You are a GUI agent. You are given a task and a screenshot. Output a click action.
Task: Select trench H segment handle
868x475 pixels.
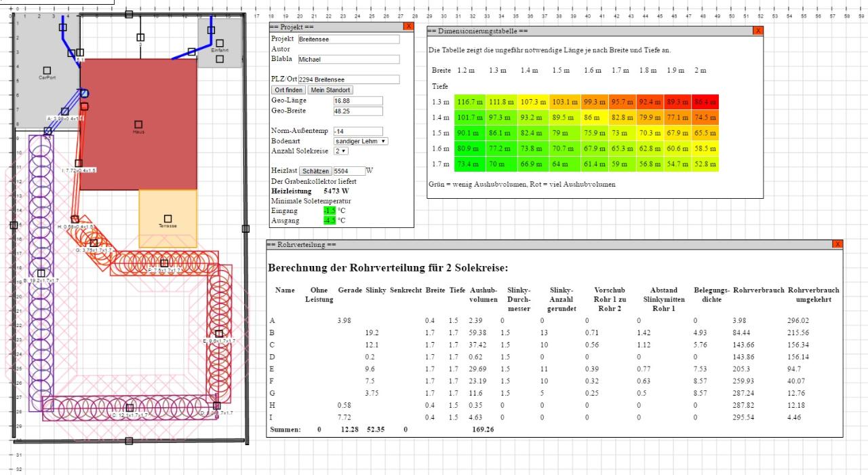[75, 219]
